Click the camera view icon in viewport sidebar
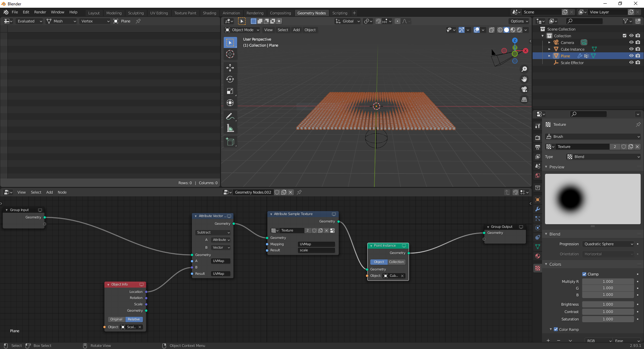 tap(524, 90)
